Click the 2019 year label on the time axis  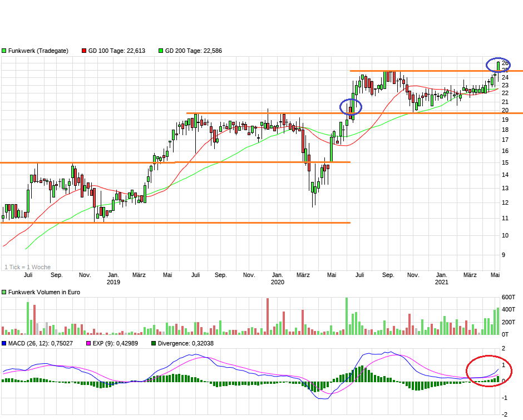point(113,282)
